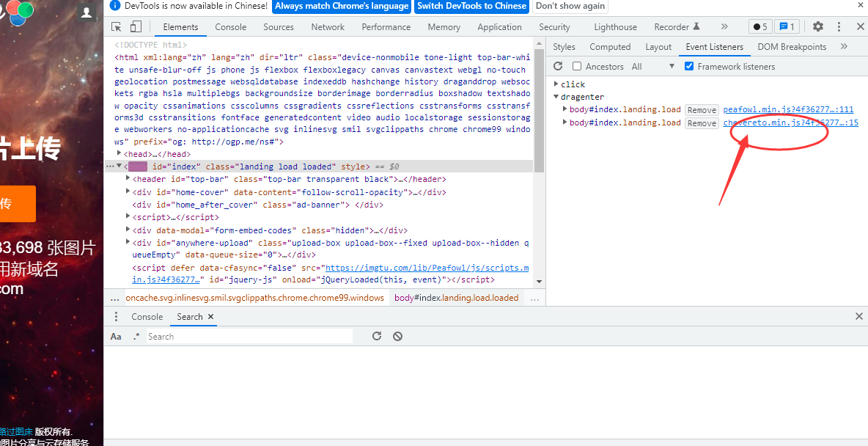The image size is (868, 446).
Task: Collapse the body element node
Action: coord(119,167)
